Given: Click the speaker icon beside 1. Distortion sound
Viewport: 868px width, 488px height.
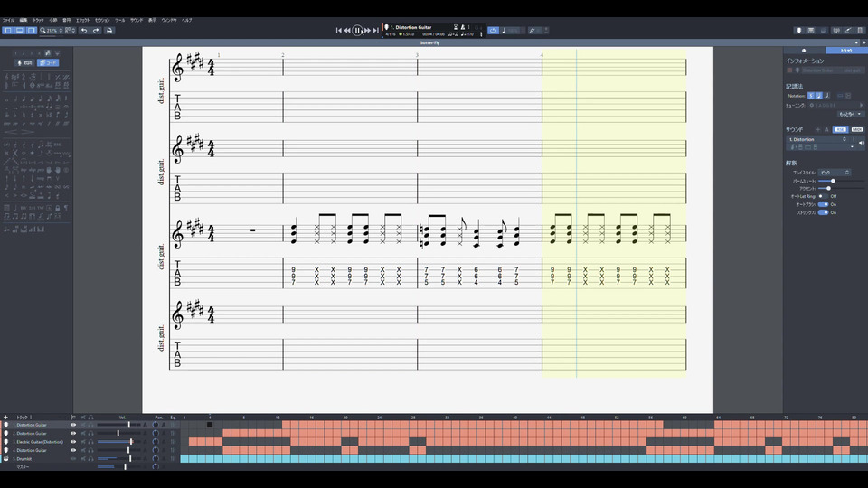Looking at the screenshot, I should 862,144.
